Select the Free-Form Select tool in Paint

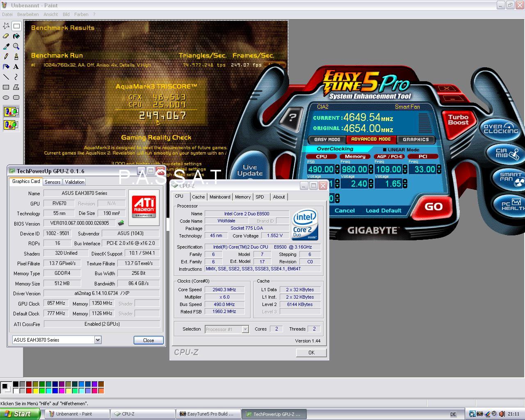[x=6, y=26]
